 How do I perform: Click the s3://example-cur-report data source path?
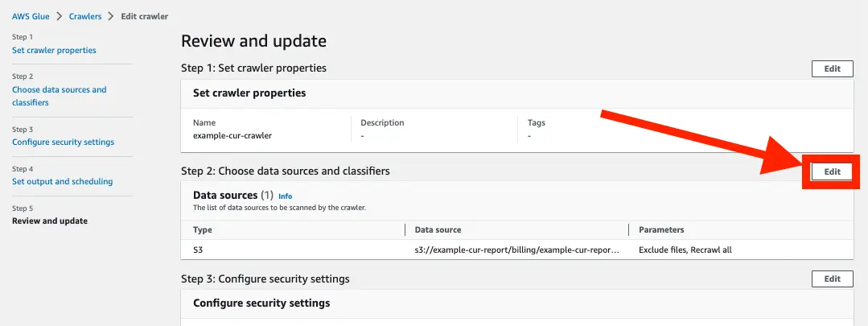click(516, 250)
